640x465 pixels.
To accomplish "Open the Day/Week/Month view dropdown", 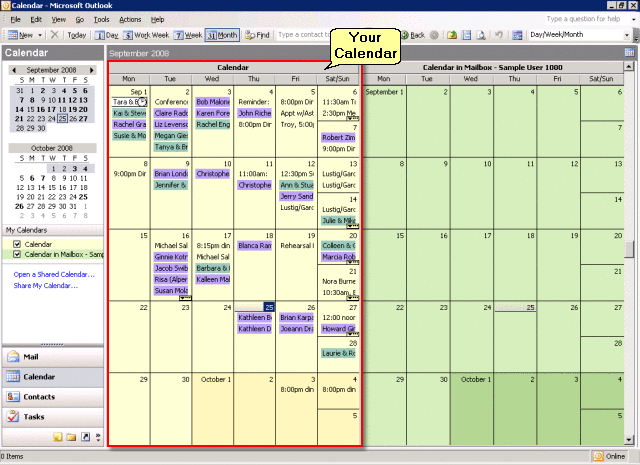I will pyautogui.click(x=627, y=35).
